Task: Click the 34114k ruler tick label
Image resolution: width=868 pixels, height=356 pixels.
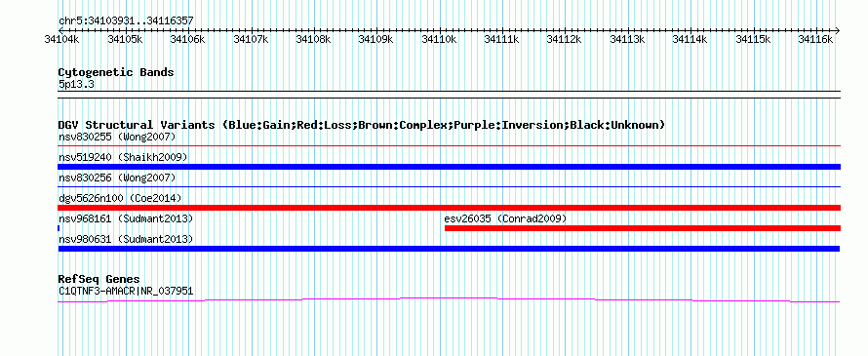Action: pyautogui.click(x=690, y=39)
